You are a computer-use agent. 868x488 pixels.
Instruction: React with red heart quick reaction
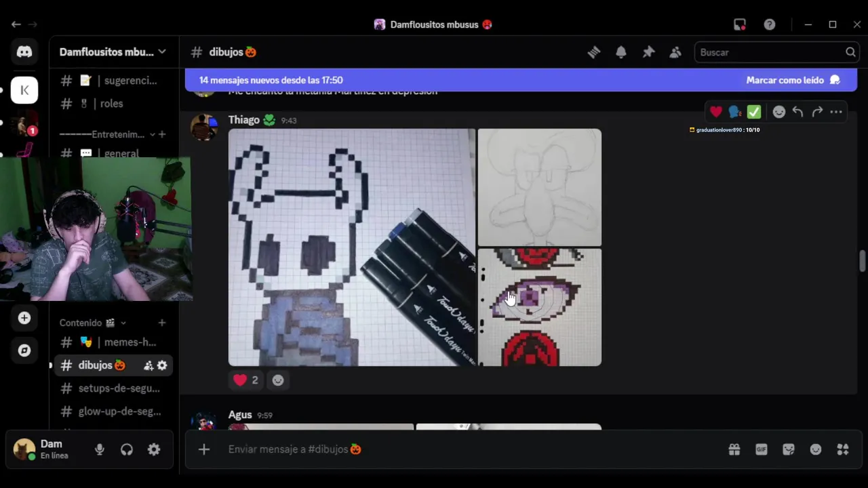pyautogui.click(x=716, y=112)
